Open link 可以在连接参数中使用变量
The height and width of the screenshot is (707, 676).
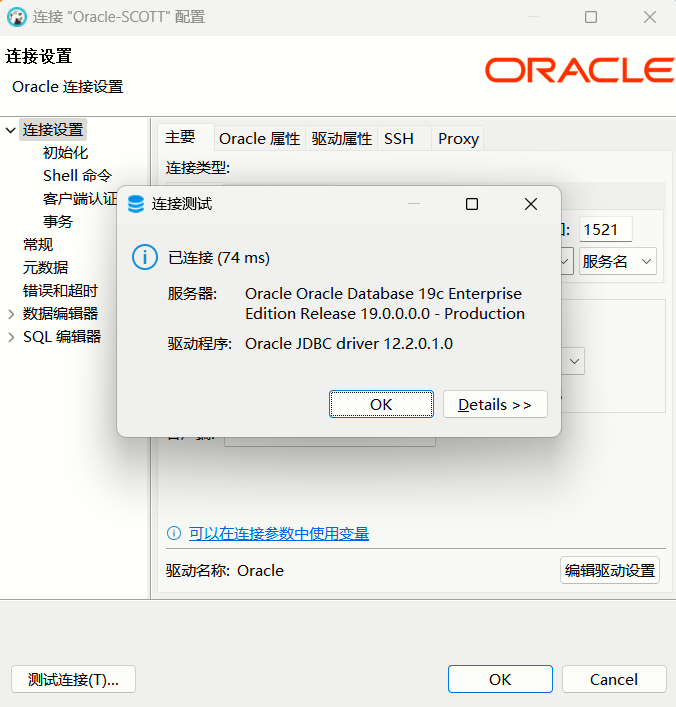[279, 533]
